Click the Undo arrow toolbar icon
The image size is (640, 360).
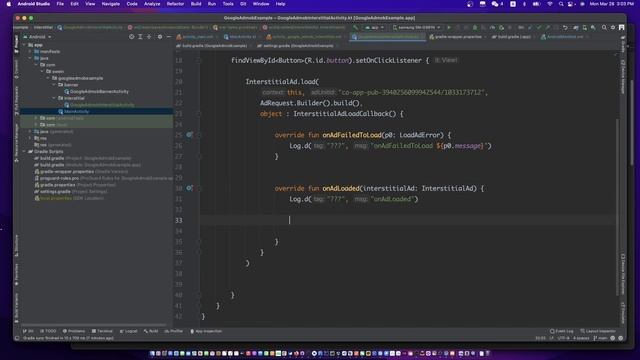pos(565,27)
